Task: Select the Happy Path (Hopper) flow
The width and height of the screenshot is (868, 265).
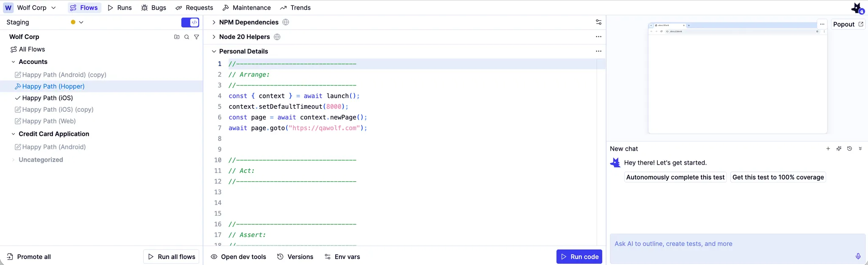Action: [x=101, y=86]
